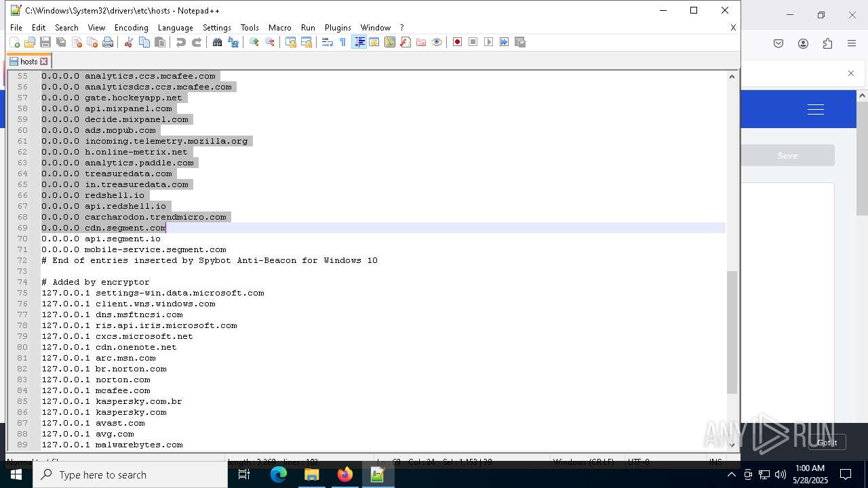Click the Close All toolbar icon

point(92,42)
